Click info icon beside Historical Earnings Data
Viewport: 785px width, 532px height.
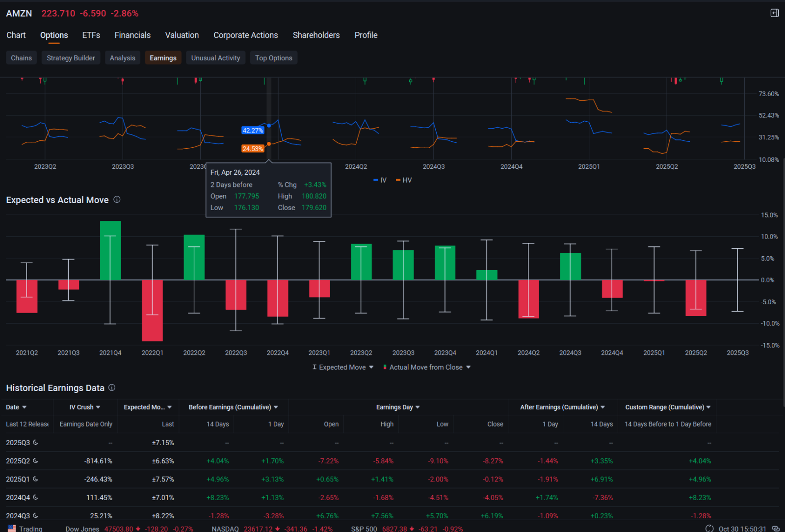point(112,388)
